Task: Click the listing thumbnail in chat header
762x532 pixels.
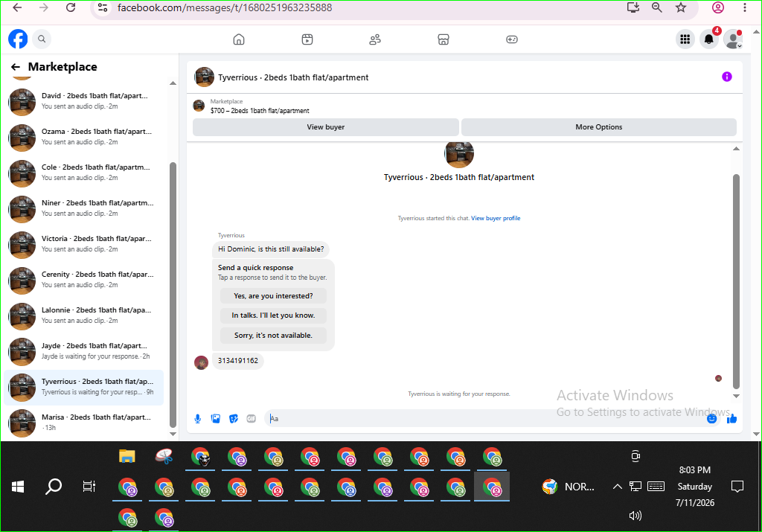Action: coord(204,77)
